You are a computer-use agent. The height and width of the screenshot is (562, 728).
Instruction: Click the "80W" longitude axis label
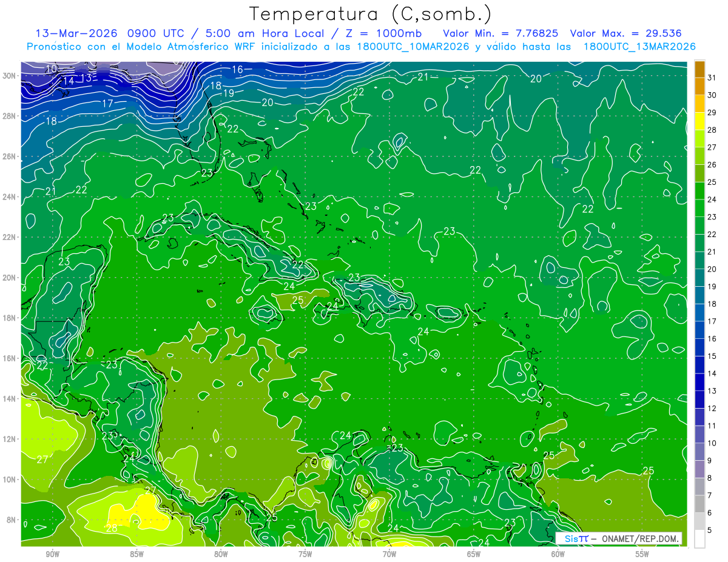[x=221, y=554]
